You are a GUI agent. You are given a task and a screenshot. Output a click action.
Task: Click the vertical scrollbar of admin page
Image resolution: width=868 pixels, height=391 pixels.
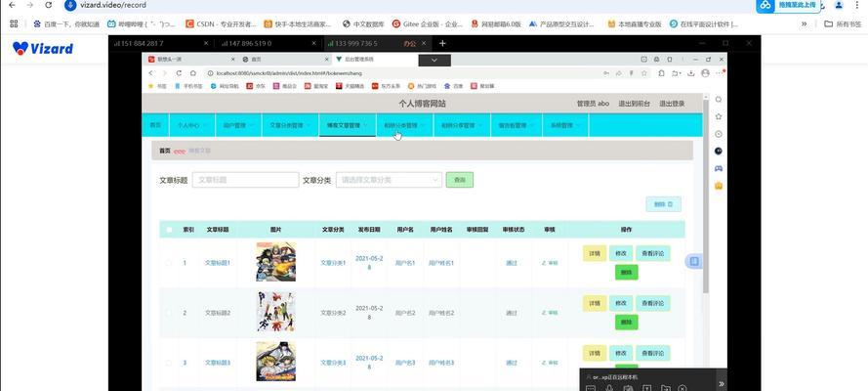(706, 196)
